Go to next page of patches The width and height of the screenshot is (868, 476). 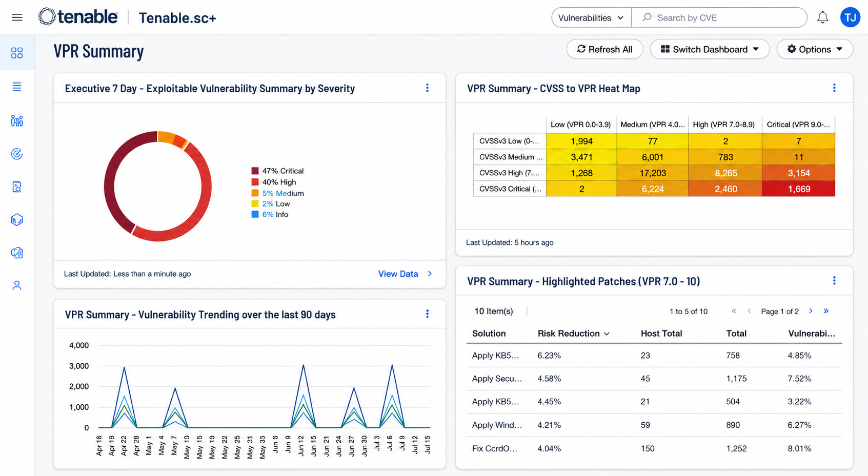[x=811, y=311]
